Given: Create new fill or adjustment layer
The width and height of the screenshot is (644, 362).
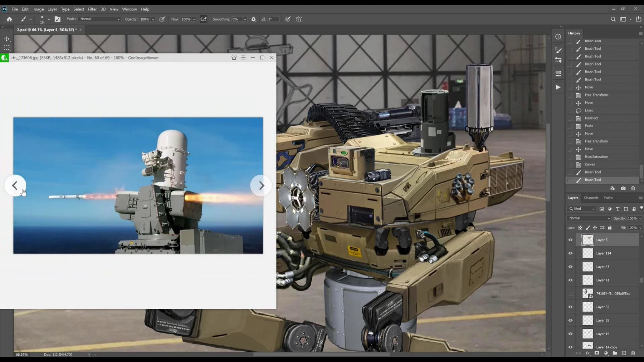Looking at the screenshot, I should pyautogui.click(x=606, y=353).
